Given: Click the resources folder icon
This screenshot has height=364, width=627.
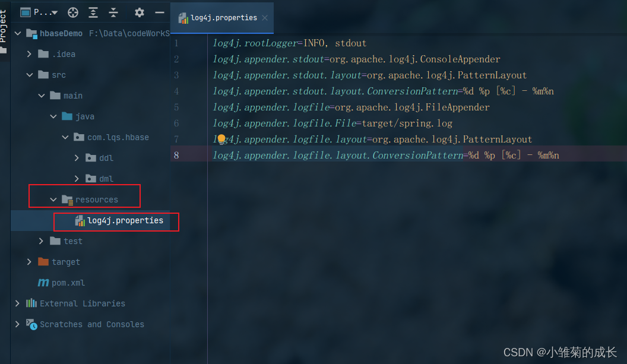Looking at the screenshot, I should pyautogui.click(x=67, y=200).
